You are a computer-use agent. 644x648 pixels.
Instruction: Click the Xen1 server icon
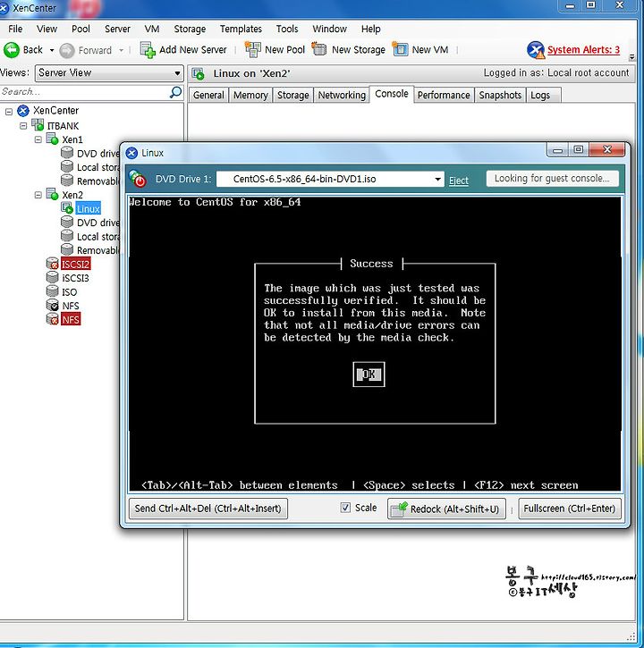pyautogui.click(x=52, y=139)
